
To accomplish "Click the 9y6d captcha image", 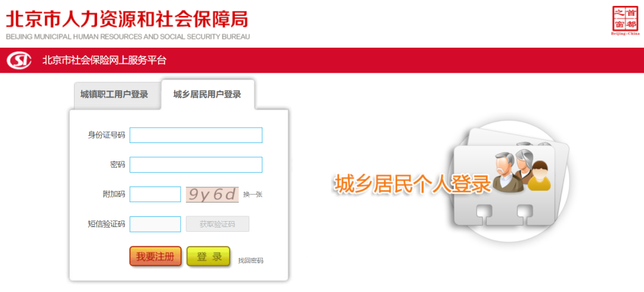I will click(212, 194).
